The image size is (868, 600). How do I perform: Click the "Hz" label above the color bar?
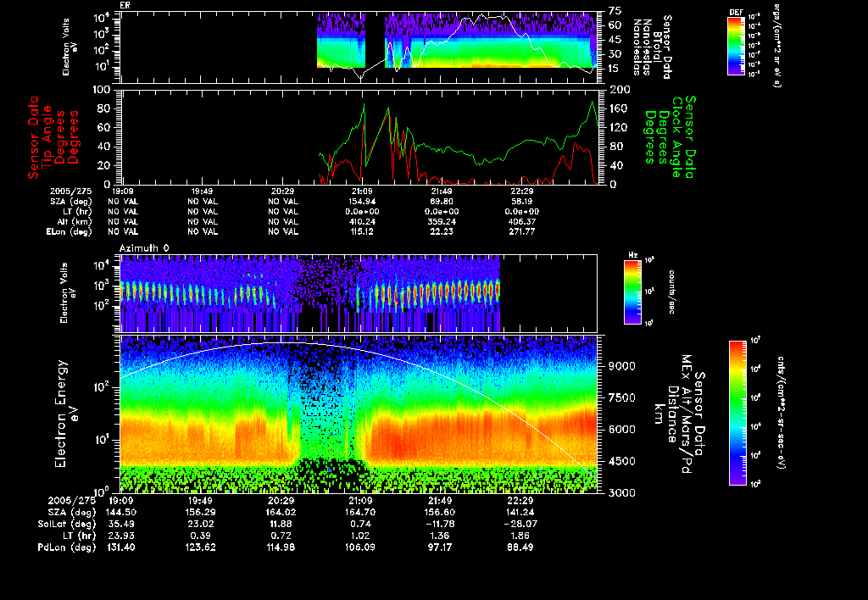(x=632, y=255)
